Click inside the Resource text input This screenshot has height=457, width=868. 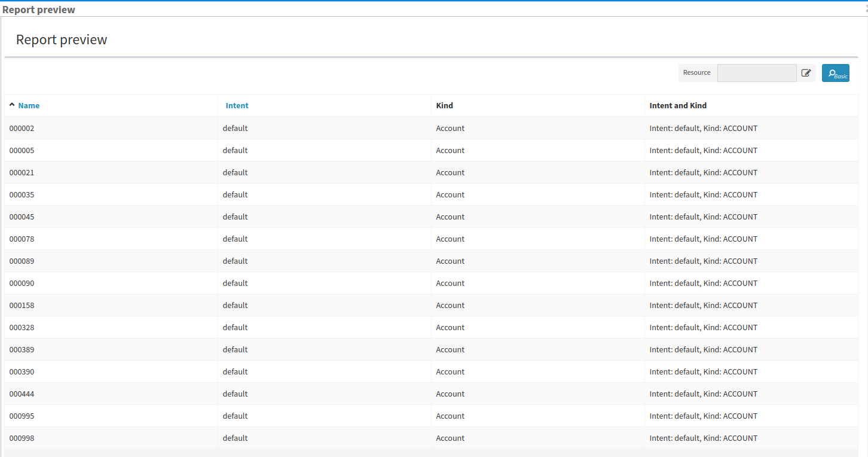click(757, 72)
